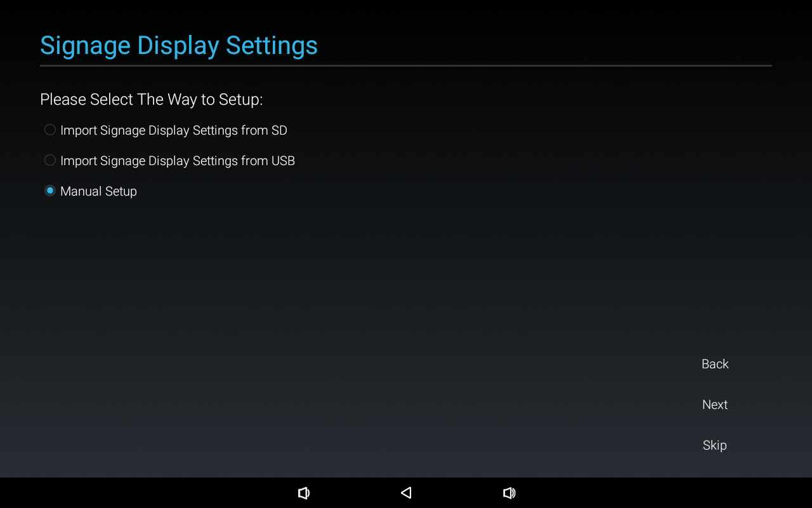
Task: Raise the volume from the navigation bar
Action: (x=509, y=493)
